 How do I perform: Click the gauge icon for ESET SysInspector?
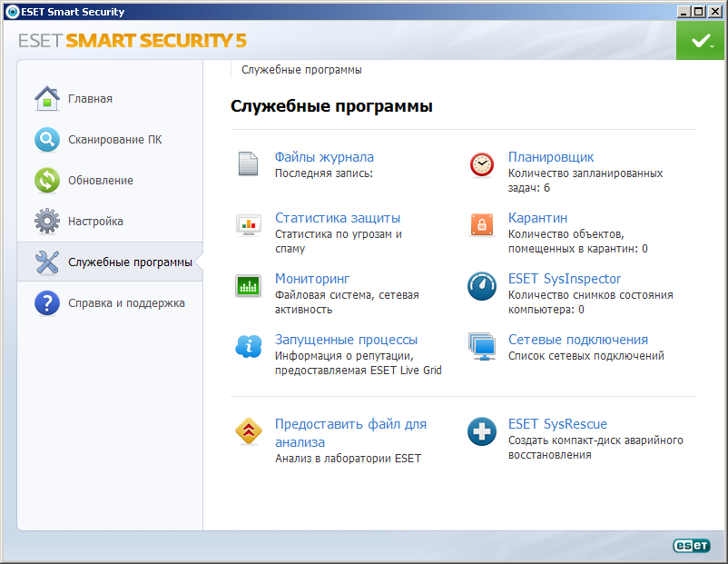pos(482,286)
